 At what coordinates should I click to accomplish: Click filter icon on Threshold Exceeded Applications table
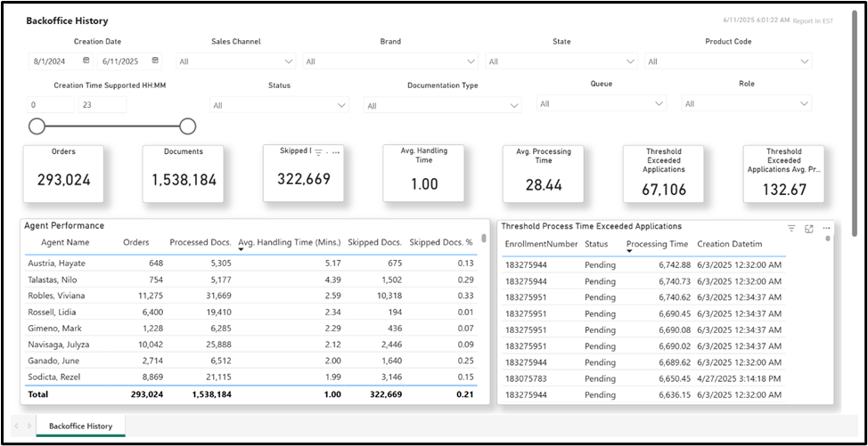pyautogui.click(x=791, y=228)
